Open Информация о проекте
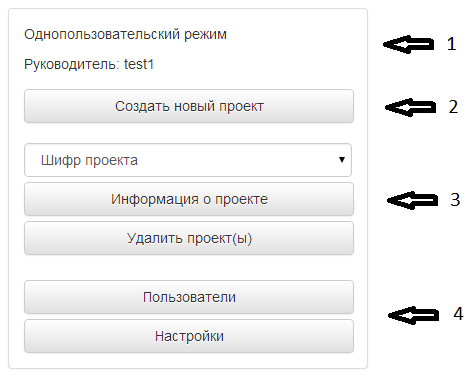Screen dimensions: 472x377 189,199
